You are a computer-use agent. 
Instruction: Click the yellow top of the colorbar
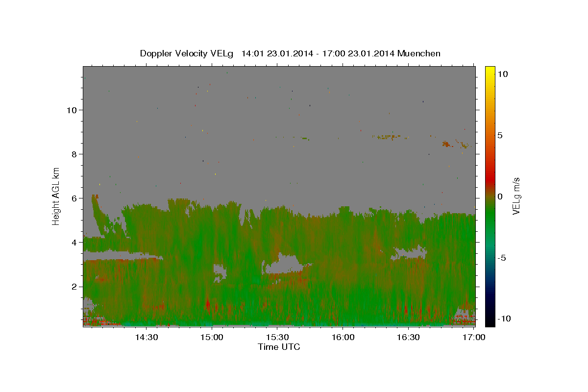(490, 71)
